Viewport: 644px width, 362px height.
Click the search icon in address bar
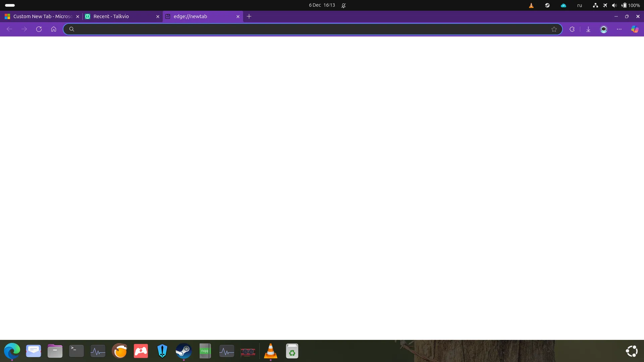(x=71, y=29)
